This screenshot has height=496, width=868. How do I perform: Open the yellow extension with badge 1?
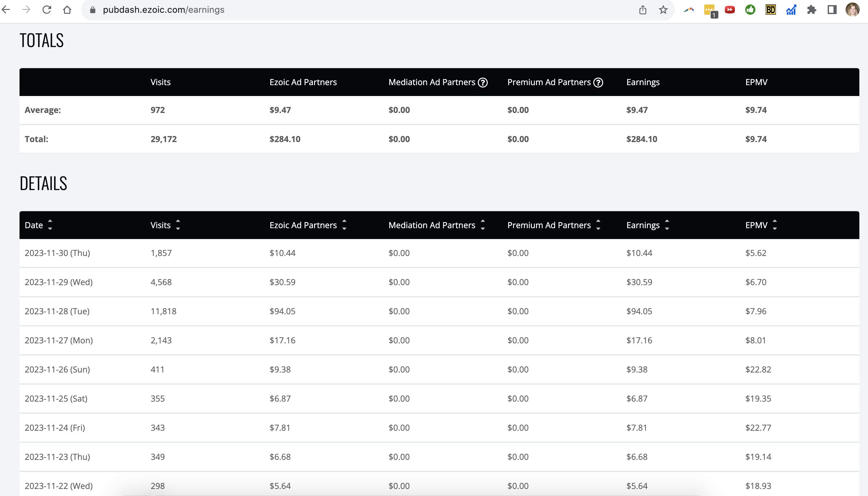pos(710,10)
